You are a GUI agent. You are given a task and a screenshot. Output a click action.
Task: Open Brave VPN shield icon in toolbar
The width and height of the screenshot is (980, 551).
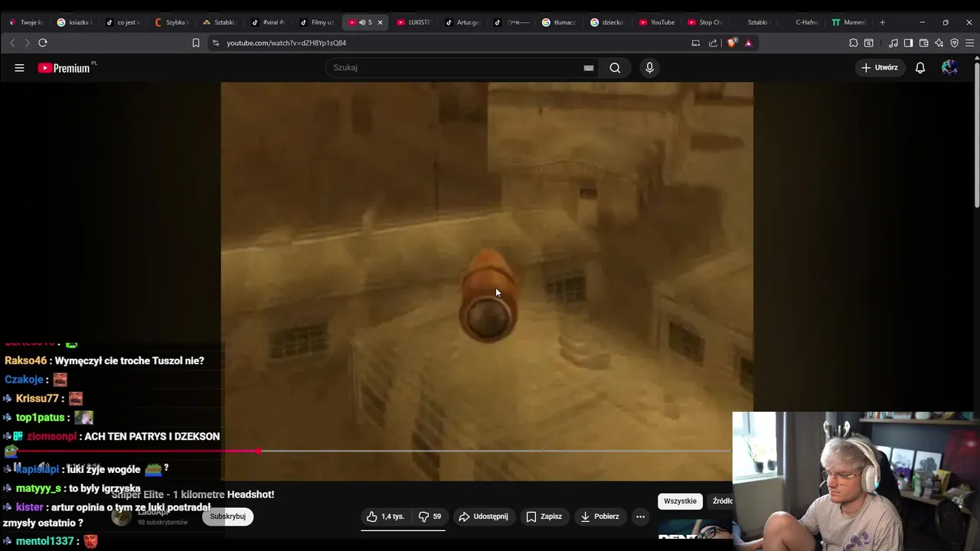[x=954, y=43]
